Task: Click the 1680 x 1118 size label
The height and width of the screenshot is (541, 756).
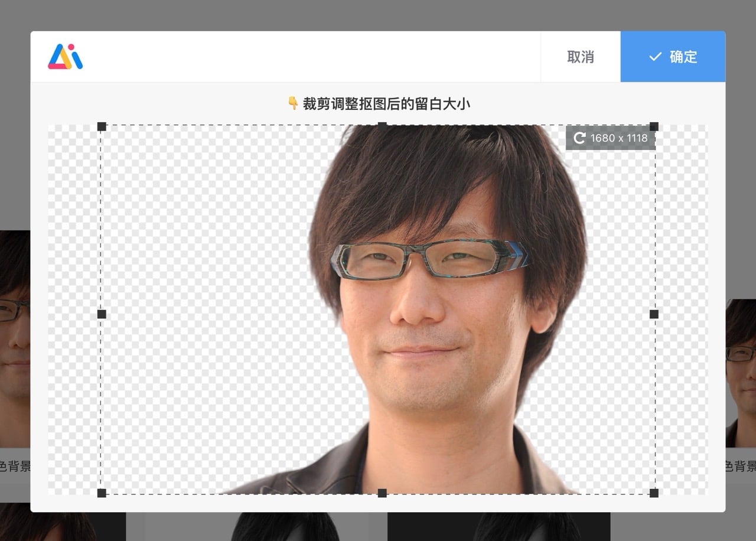Action: click(x=619, y=138)
